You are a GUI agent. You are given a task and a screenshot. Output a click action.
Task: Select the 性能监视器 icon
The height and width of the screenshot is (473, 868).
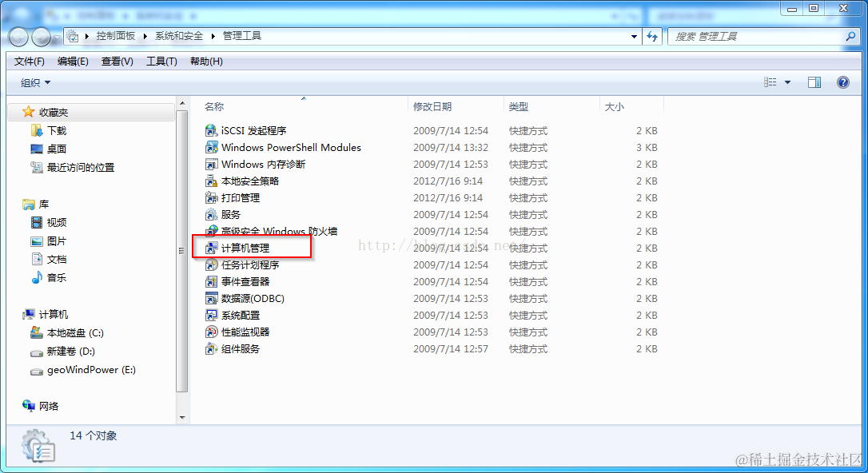(x=211, y=332)
